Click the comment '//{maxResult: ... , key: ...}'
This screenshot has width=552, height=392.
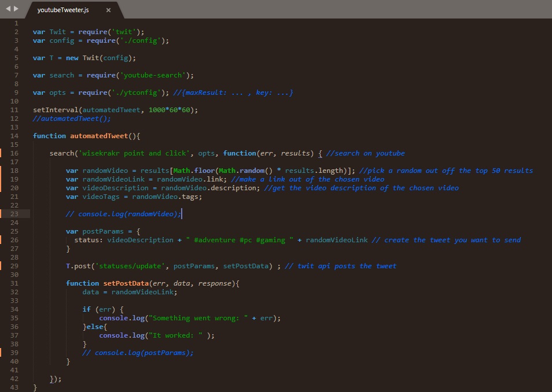tap(233, 93)
